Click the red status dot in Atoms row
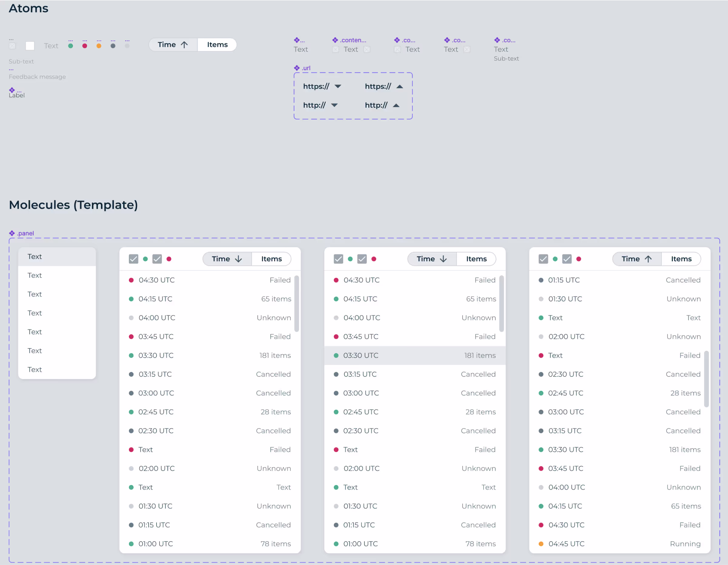 pos(85,46)
